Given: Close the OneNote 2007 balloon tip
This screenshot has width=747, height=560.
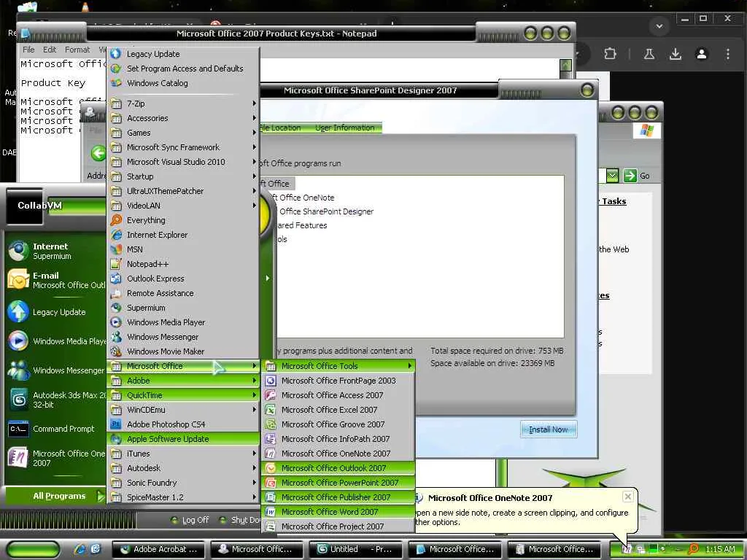Looking at the screenshot, I should (x=628, y=497).
